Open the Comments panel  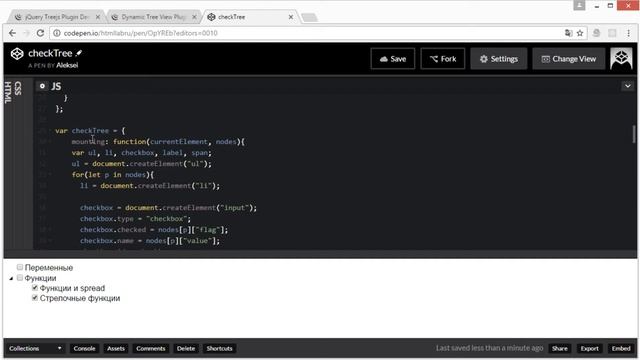coord(151,349)
